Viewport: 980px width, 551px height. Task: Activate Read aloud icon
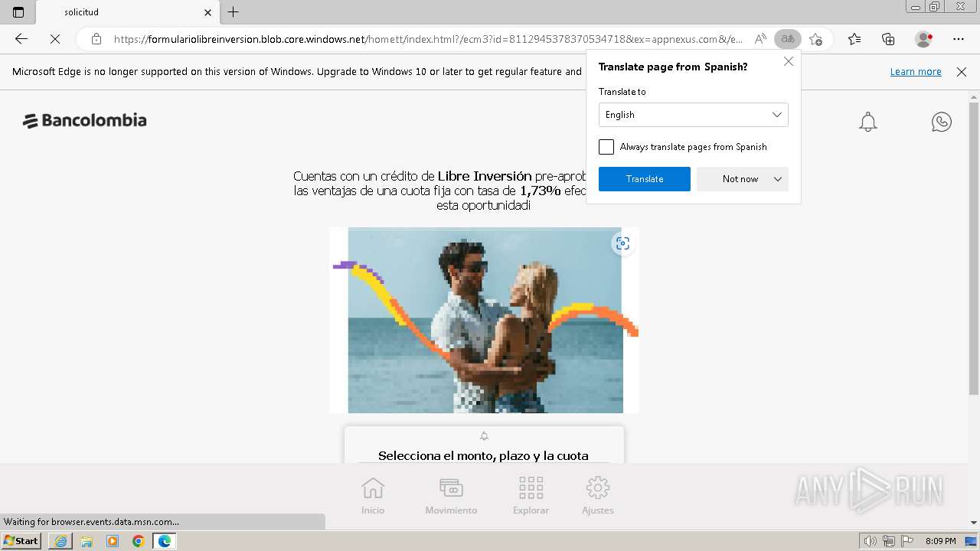pyautogui.click(x=760, y=39)
